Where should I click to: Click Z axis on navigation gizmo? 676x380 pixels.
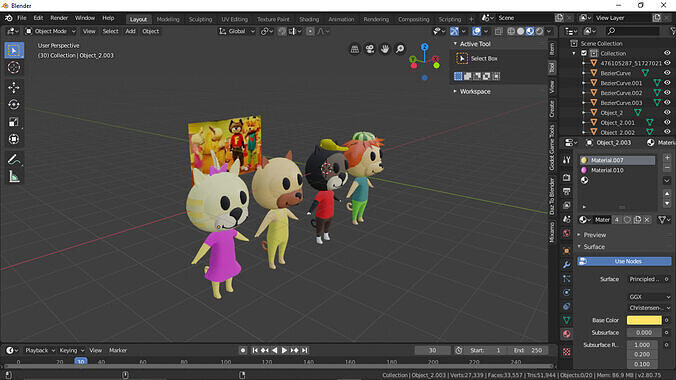(425, 47)
